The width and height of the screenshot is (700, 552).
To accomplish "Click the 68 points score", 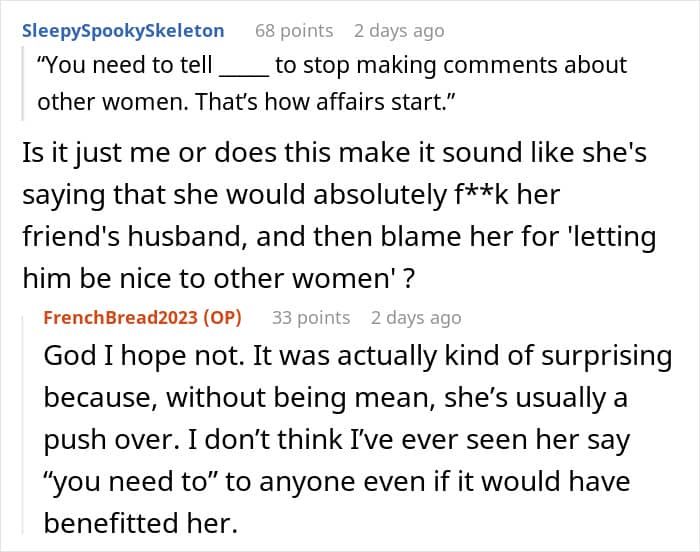I will (294, 31).
